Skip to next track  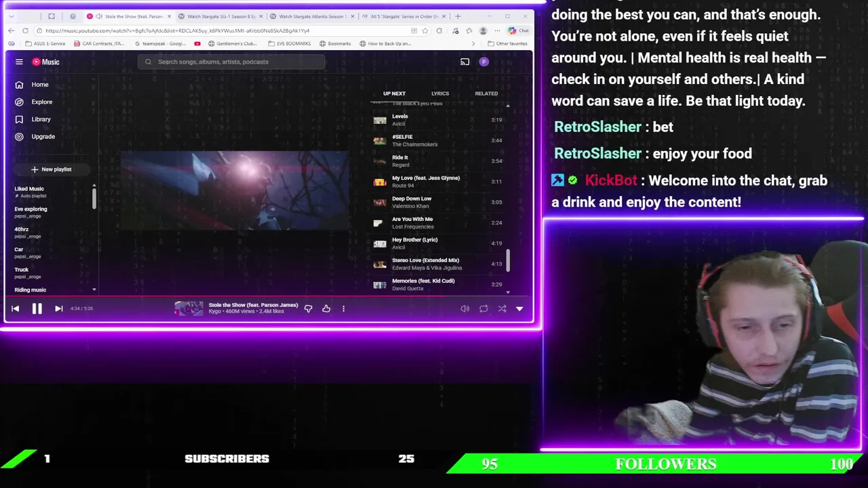(58, 308)
